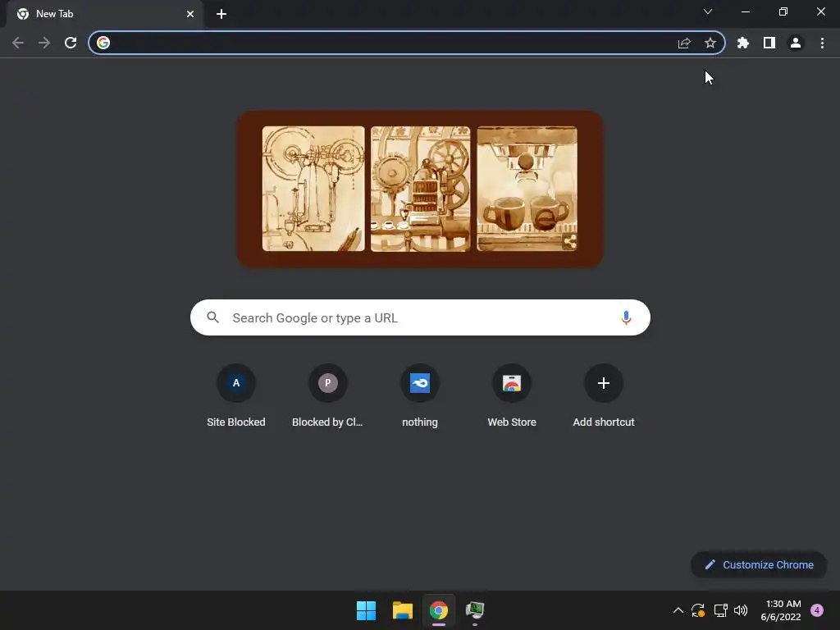Show hidden tray icons chevron
The image size is (840, 630).
pyautogui.click(x=678, y=610)
